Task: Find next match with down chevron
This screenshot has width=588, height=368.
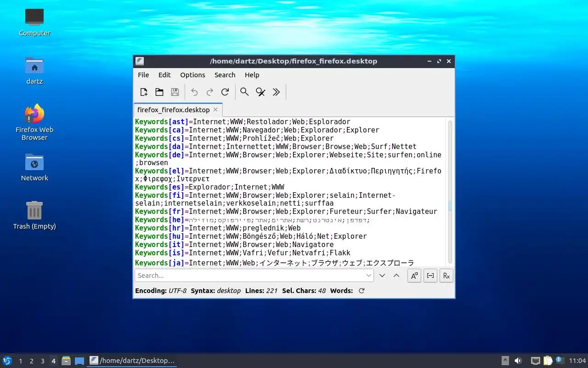Action: pos(382,276)
